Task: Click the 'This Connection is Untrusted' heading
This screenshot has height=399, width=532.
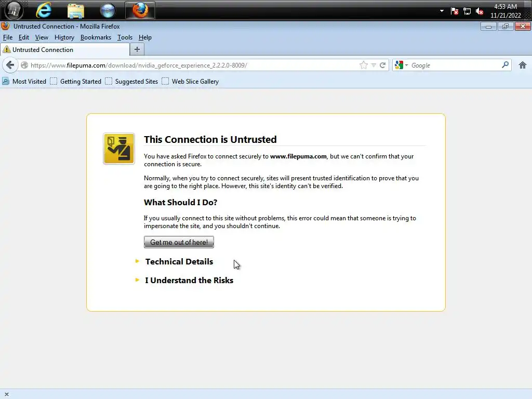Action: tap(210, 139)
